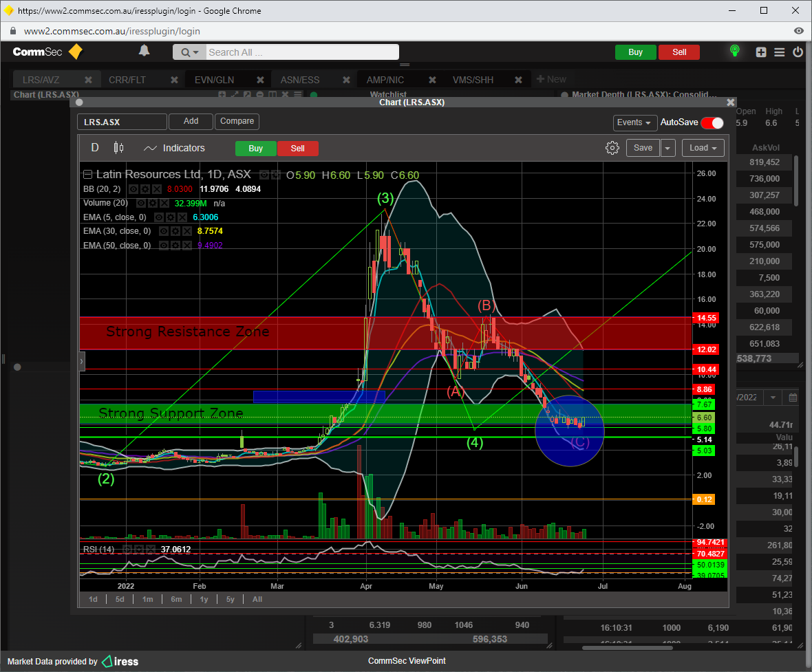Click the Compare button
Viewport: 812px width, 672px height.
click(237, 121)
